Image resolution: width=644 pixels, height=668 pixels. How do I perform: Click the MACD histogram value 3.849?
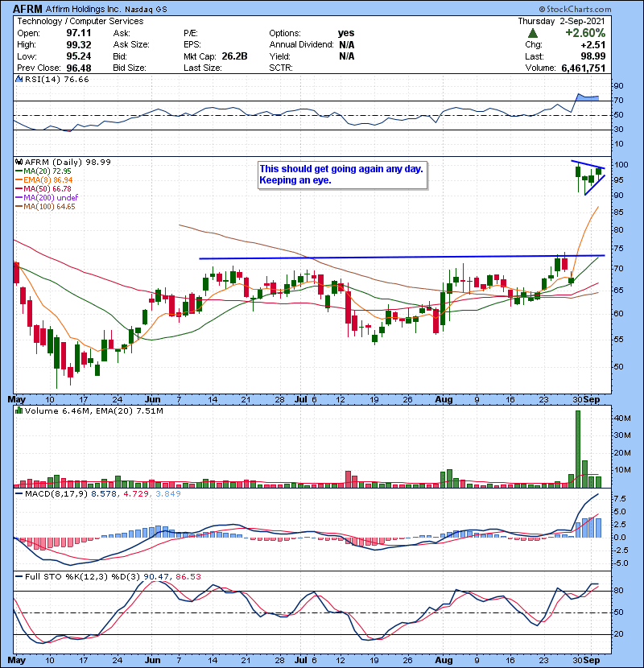click(168, 494)
